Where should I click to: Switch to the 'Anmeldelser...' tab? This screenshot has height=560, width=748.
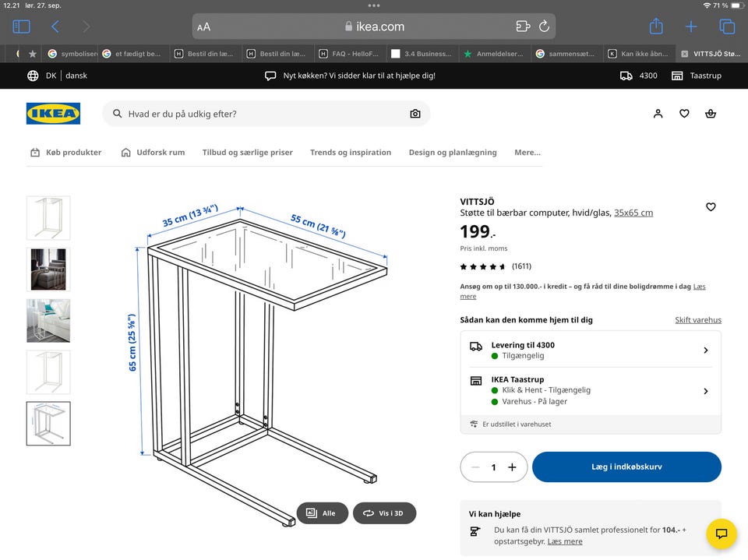pyautogui.click(x=494, y=54)
